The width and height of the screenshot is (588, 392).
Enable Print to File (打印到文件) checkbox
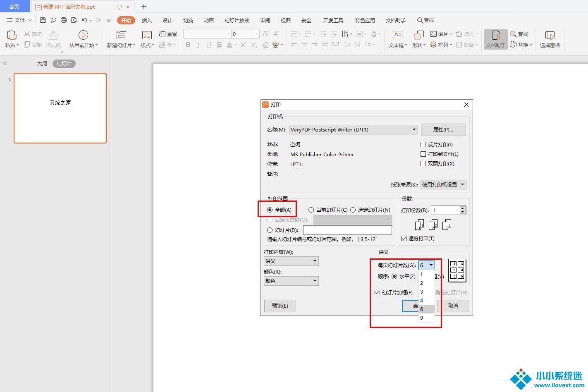click(423, 154)
